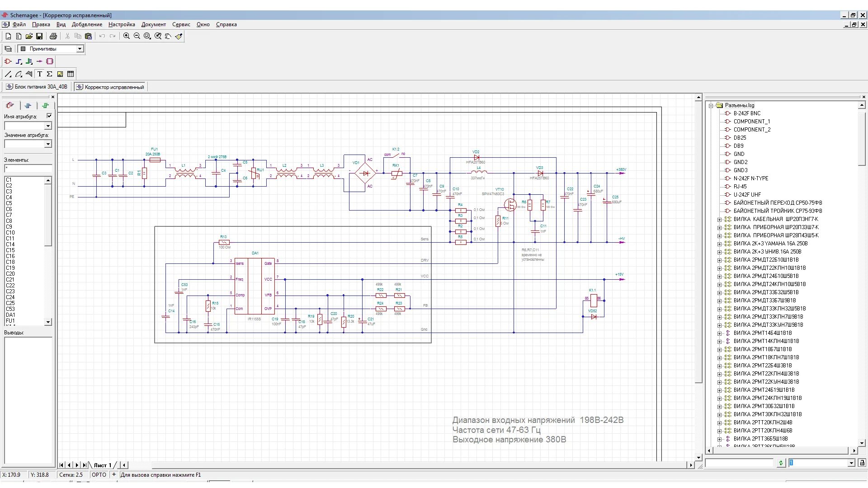Open the Добавление menu

click(87, 24)
